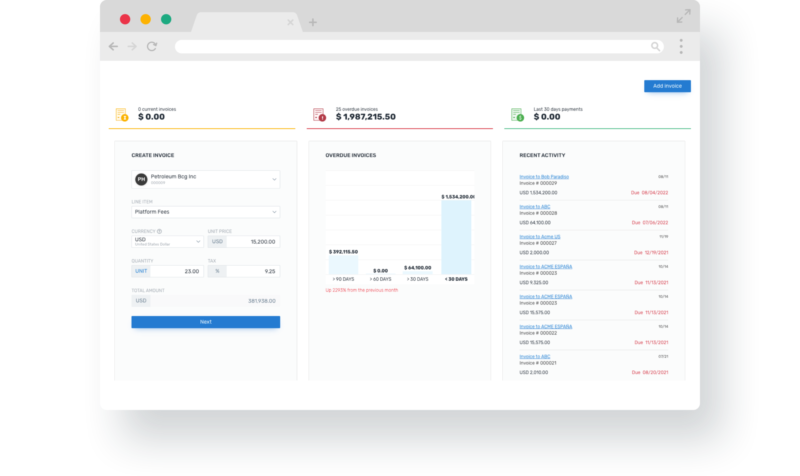Open the browser three-dot menu

tap(681, 46)
